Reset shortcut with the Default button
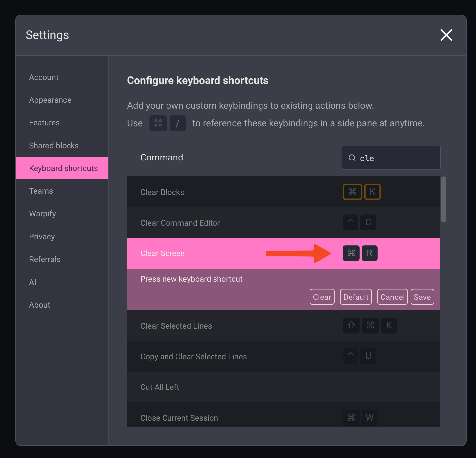This screenshot has width=476, height=458. click(356, 297)
